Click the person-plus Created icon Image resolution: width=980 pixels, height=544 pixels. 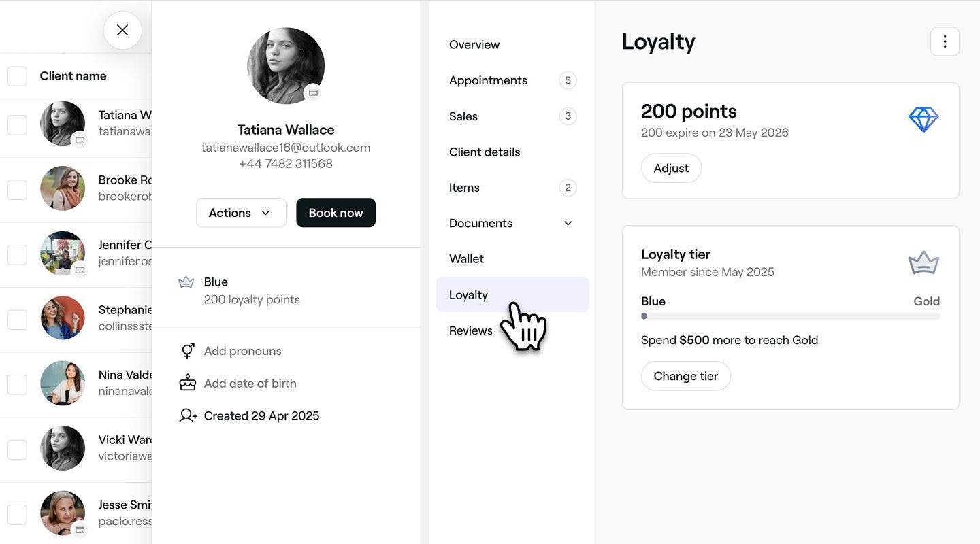(x=188, y=415)
